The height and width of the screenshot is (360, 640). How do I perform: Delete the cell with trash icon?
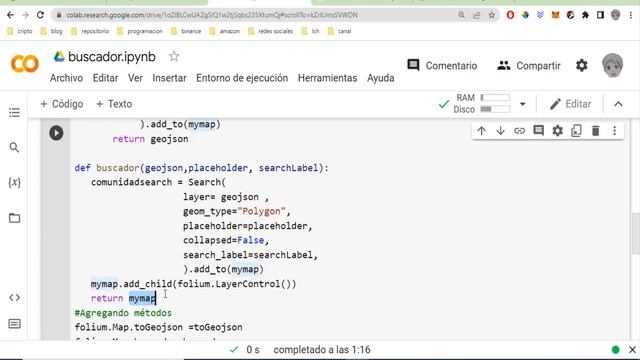596,131
